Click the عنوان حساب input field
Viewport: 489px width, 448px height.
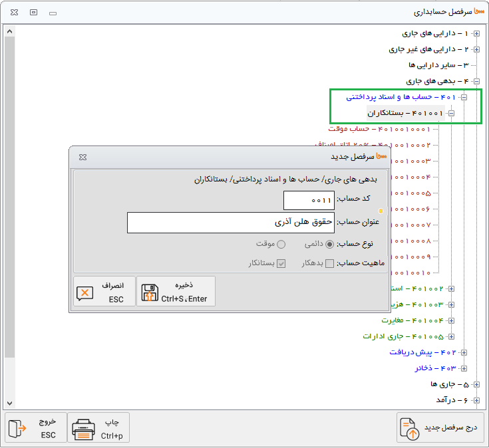(231, 223)
